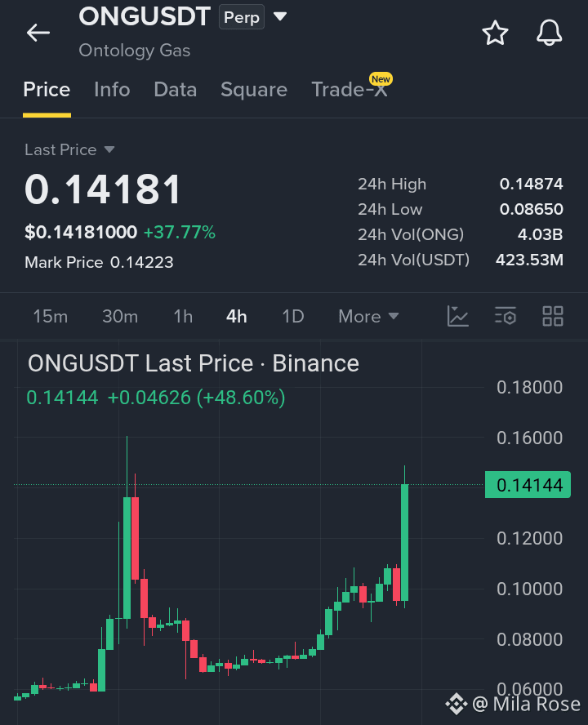Select the 15m timeframe

tap(51, 316)
